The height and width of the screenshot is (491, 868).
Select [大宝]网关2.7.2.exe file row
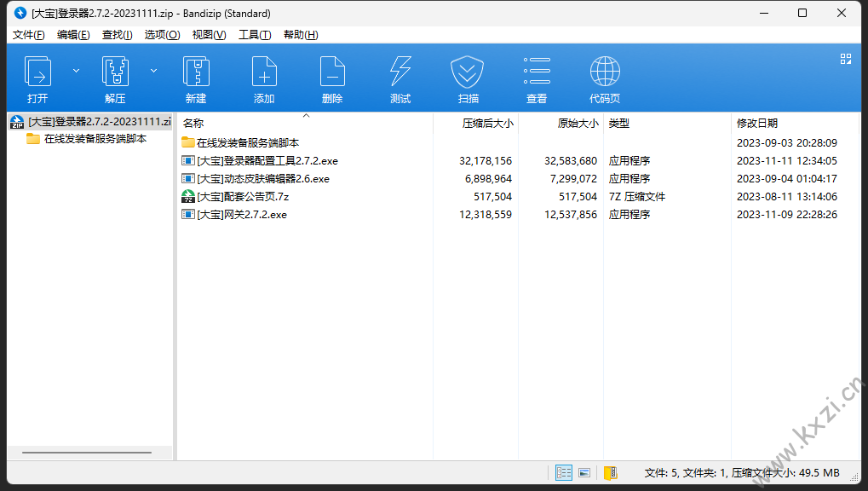518,215
